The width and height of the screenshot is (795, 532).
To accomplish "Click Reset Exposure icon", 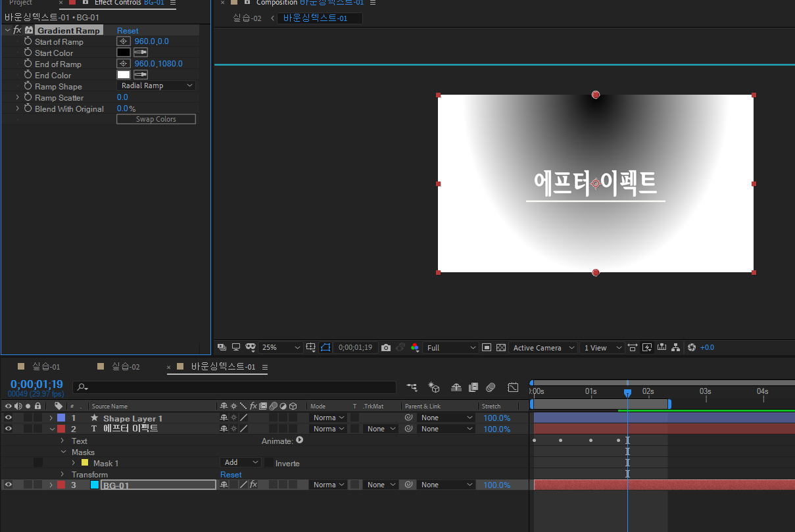I will 691,347.
